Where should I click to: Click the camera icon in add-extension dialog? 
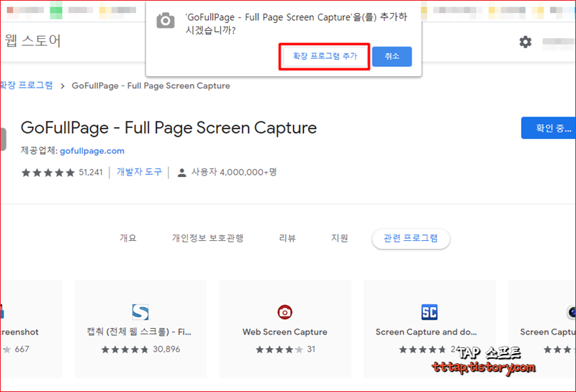[x=166, y=21]
